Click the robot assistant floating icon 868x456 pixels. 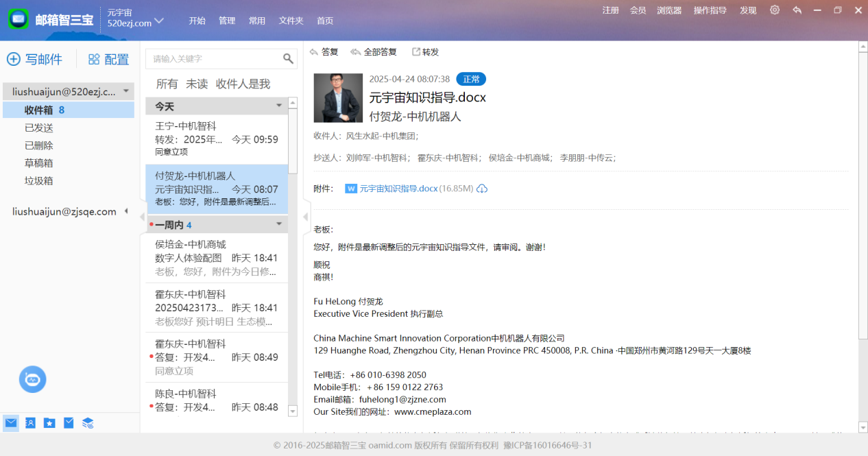click(32, 379)
